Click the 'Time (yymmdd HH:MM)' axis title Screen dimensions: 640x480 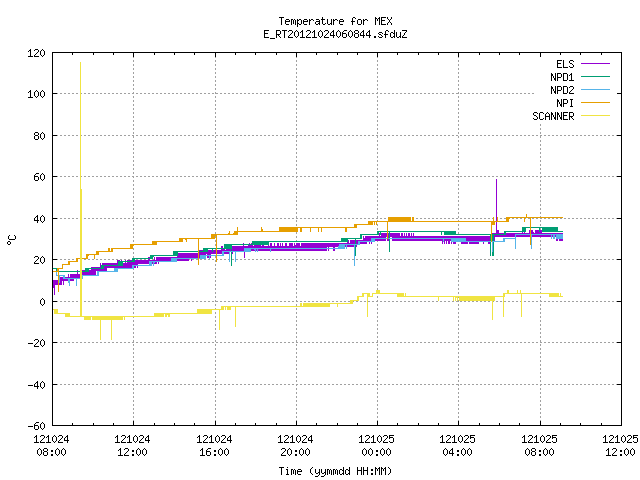click(335, 471)
